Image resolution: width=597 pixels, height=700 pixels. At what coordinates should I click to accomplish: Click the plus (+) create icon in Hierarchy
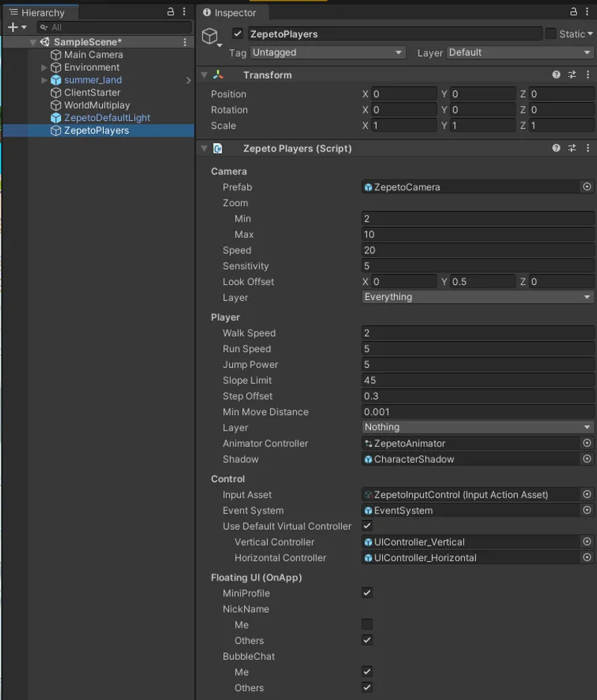pos(13,27)
